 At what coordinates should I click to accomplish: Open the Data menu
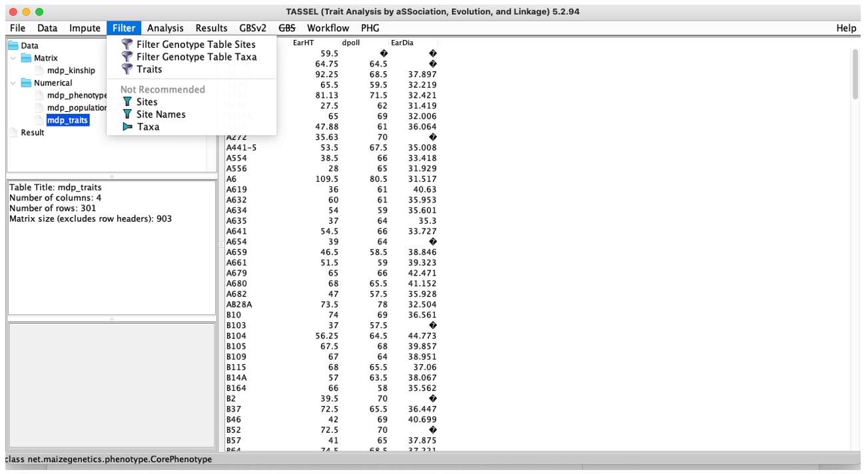click(x=47, y=28)
